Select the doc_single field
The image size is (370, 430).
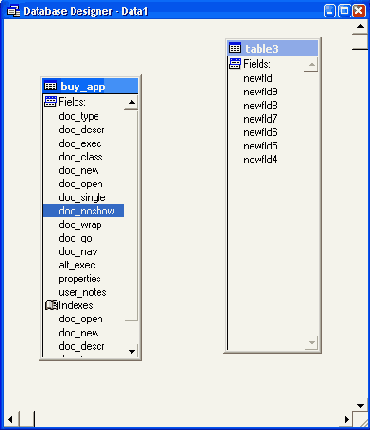point(82,198)
